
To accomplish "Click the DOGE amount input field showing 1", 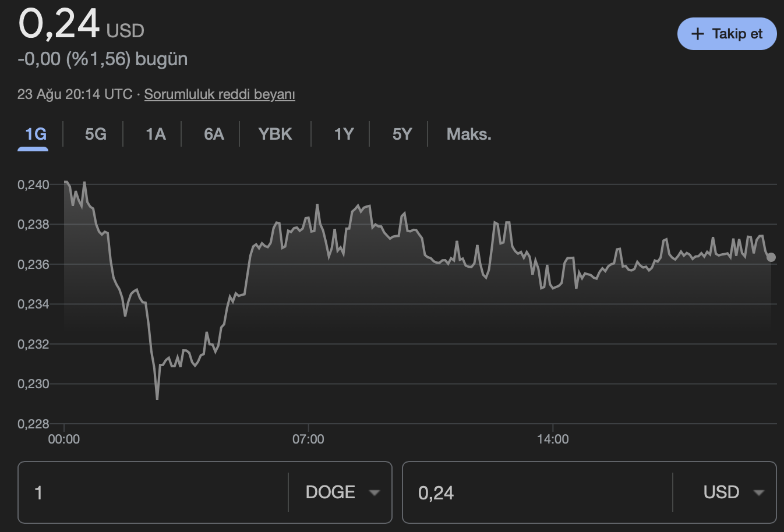I will 153,492.
